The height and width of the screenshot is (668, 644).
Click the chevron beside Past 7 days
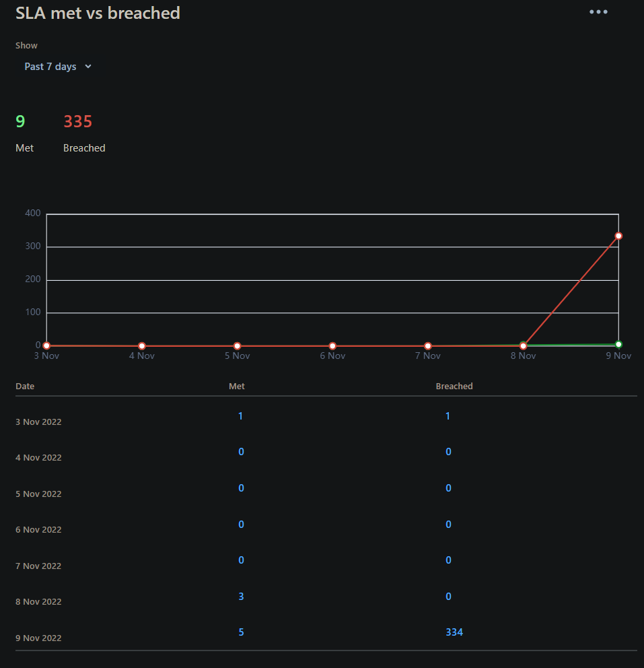coord(88,66)
